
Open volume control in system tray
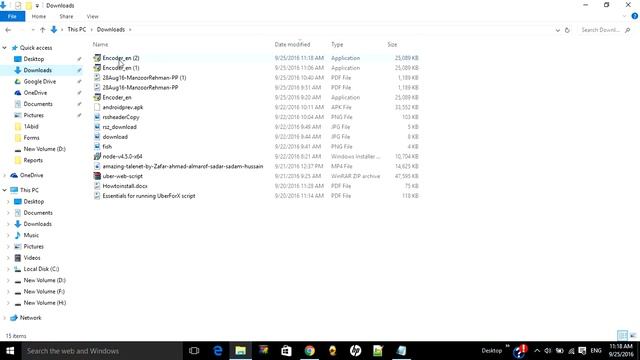(548, 351)
